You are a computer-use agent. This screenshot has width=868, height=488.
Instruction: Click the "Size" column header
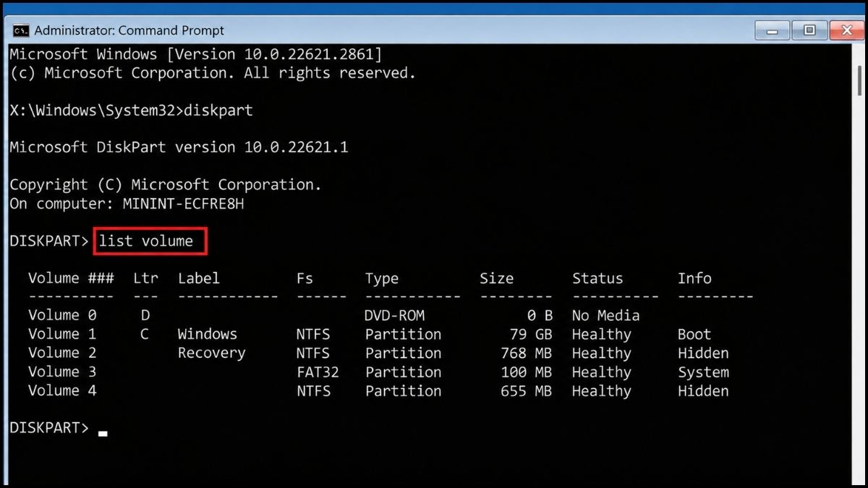[x=496, y=278]
